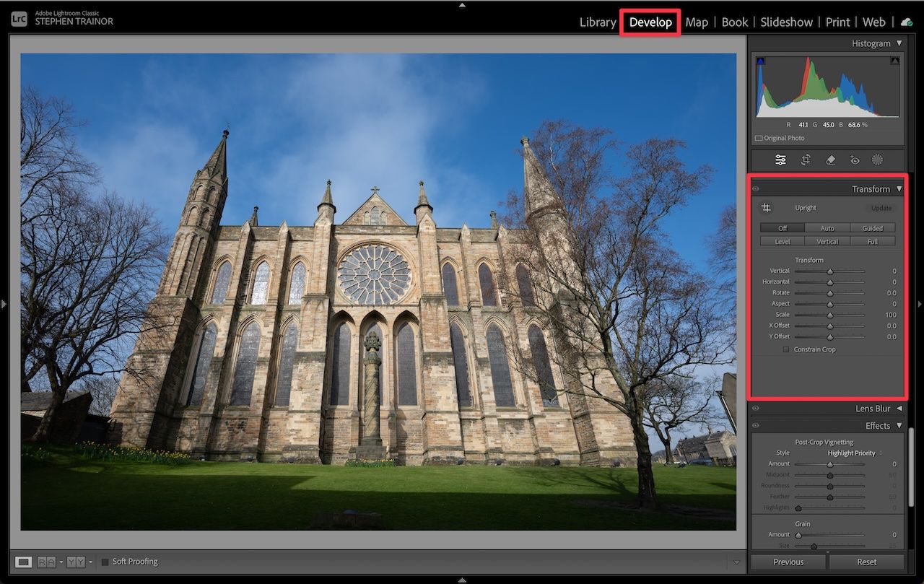The width and height of the screenshot is (924, 584).
Task: Select the Healing eraser tool
Action: click(x=830, y=160)
